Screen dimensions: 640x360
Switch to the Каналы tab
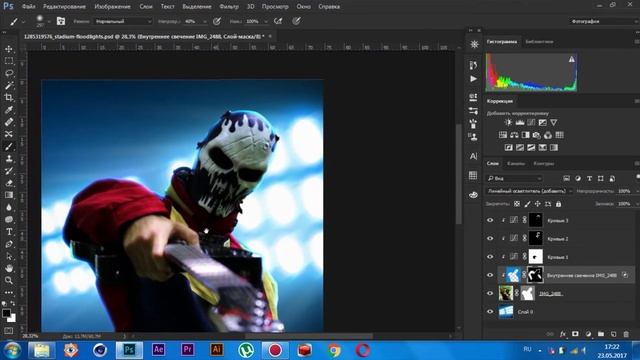click(x=516, y=164)
